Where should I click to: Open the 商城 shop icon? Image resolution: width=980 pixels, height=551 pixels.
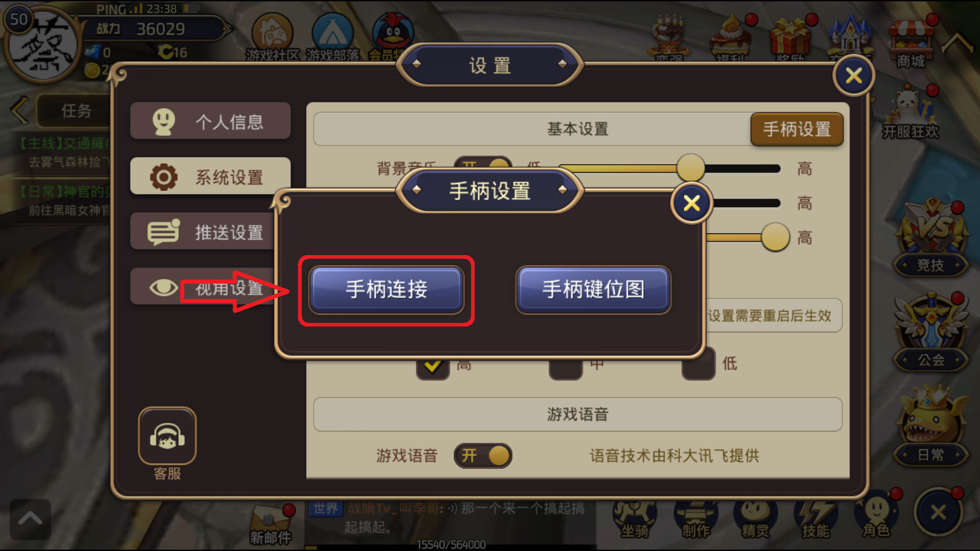pos(911,43)
